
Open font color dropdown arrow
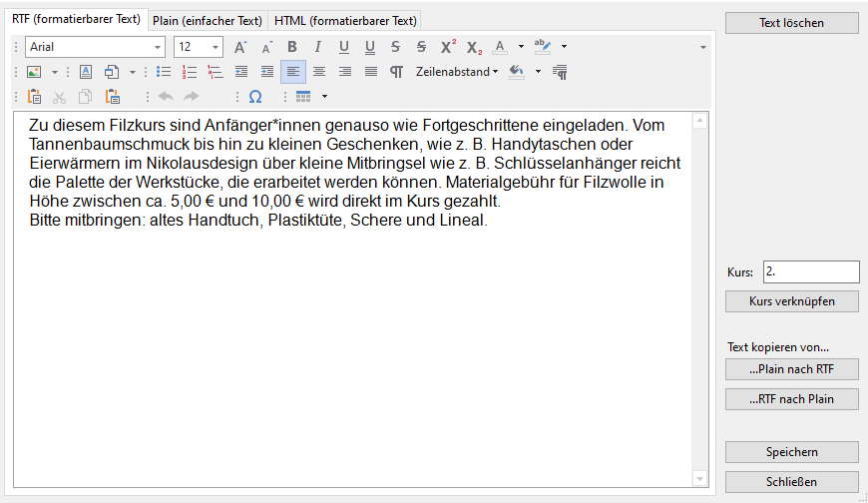(x=521, y=47)
